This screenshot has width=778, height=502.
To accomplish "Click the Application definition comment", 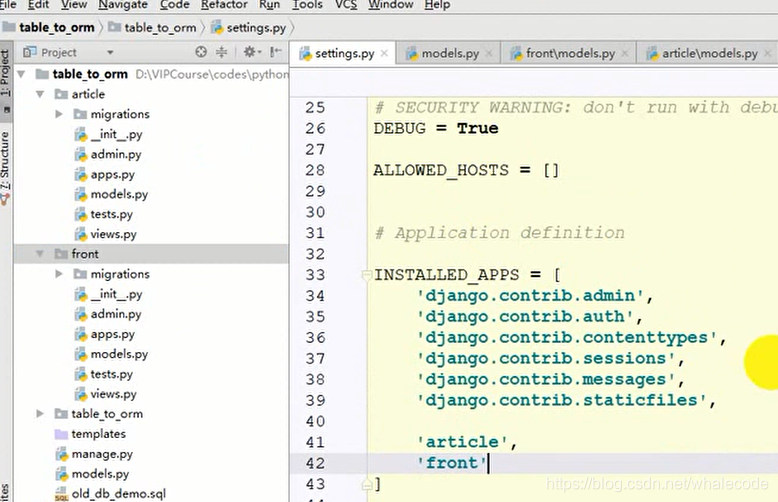I will click(x=500, y=233).
